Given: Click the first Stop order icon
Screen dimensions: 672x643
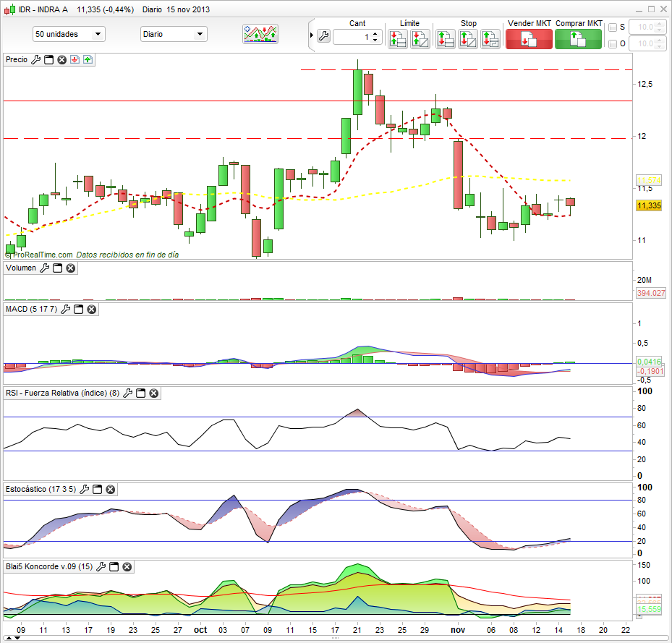Looking at the screenshot, I should [x=446, y=39].
